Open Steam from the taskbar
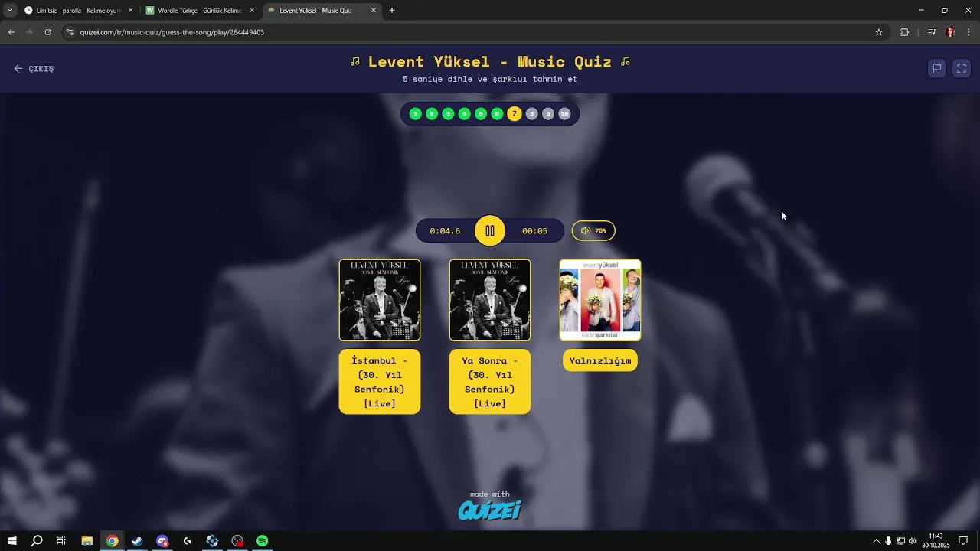Viewport: 980px width, 551px height. (x=137, y=541)
